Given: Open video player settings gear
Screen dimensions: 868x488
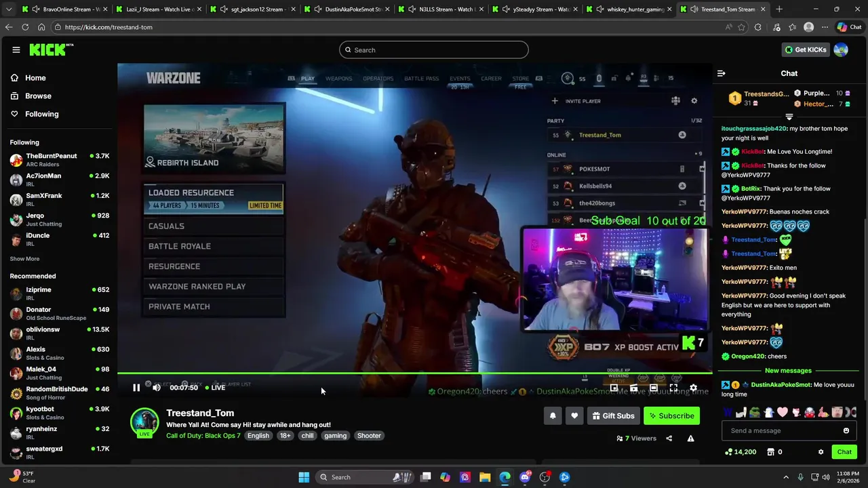Looking at the screenshot, I should (x=693, y=388).
